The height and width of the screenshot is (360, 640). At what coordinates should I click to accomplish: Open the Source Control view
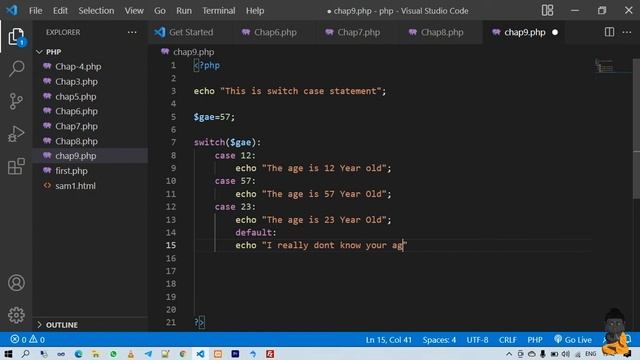pos(16,101)
